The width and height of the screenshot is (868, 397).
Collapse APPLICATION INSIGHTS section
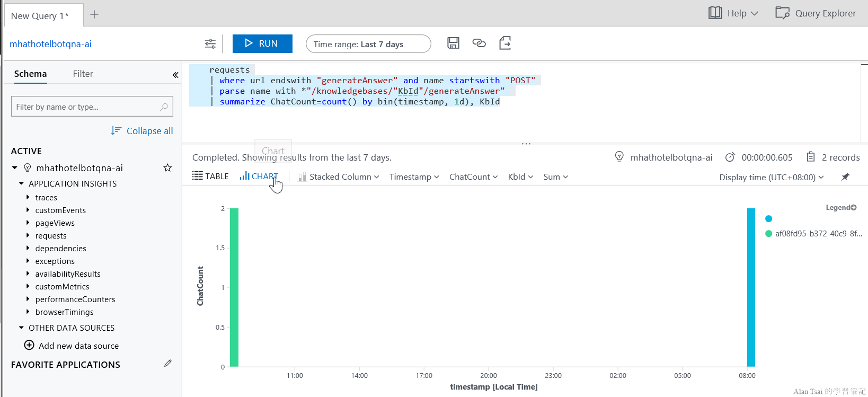pos(22,183)
